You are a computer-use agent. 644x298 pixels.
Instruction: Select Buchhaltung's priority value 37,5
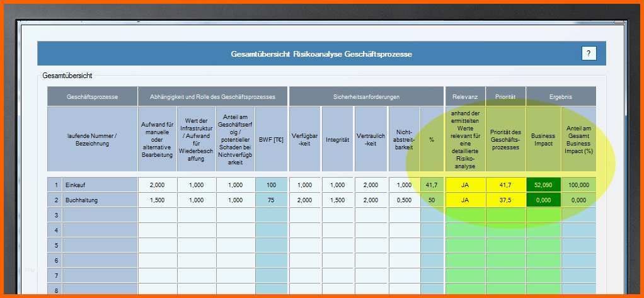point(505,200)
